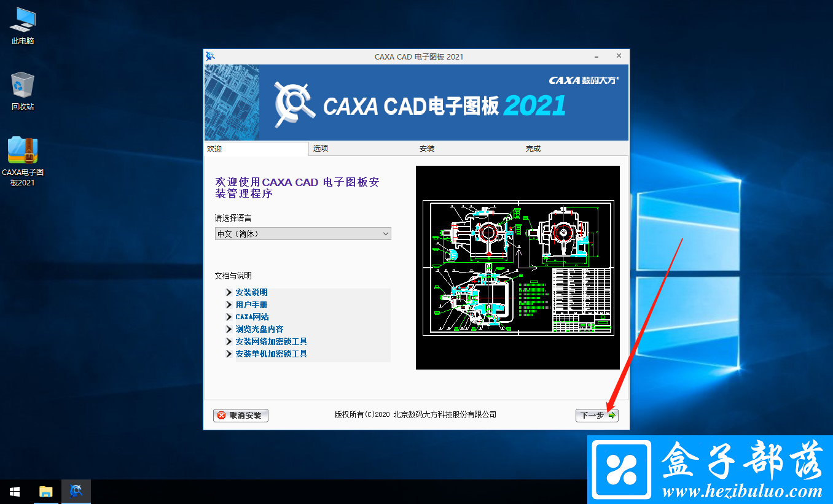The image size is (833, 504).
Task: Open the CAXA网站 link
Action: point(252,316)
